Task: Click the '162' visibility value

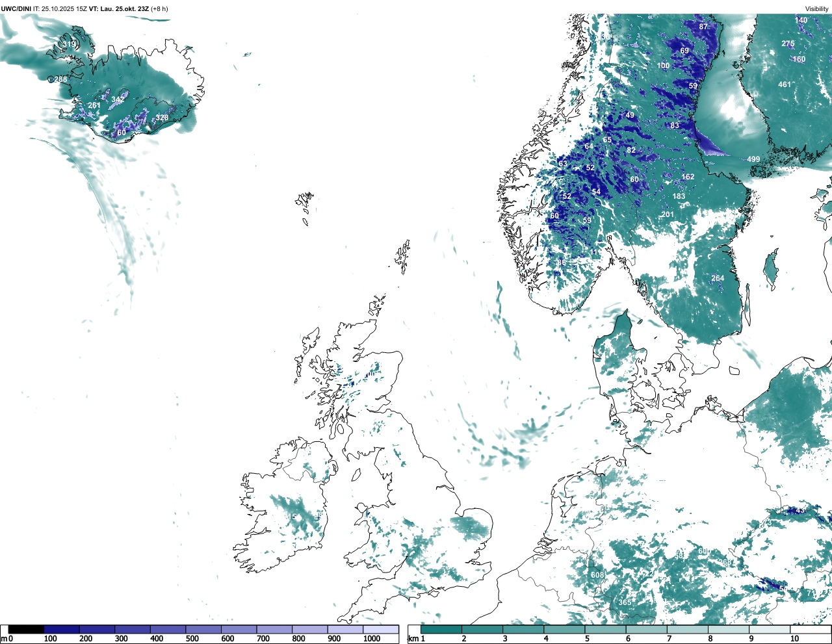Action: 688,177
